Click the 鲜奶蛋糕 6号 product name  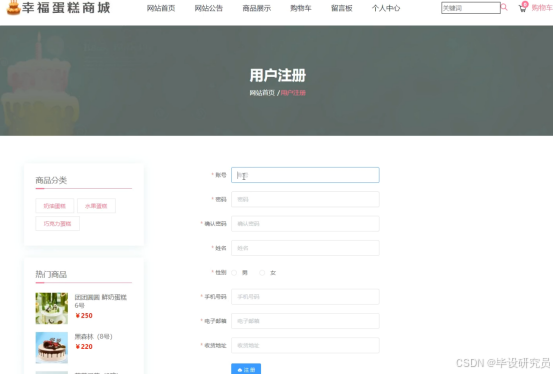point(100,301)
